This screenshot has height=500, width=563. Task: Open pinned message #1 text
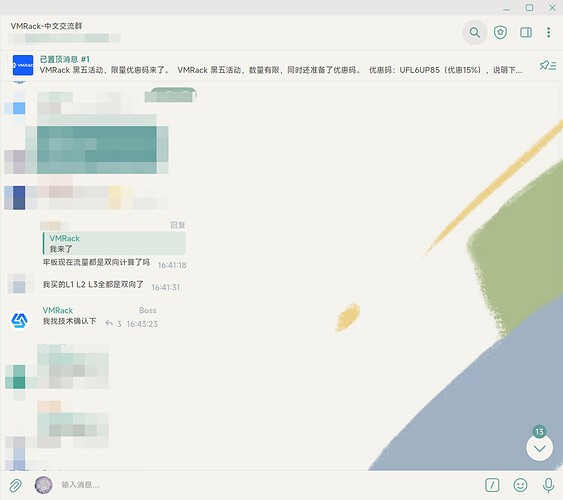281,65
